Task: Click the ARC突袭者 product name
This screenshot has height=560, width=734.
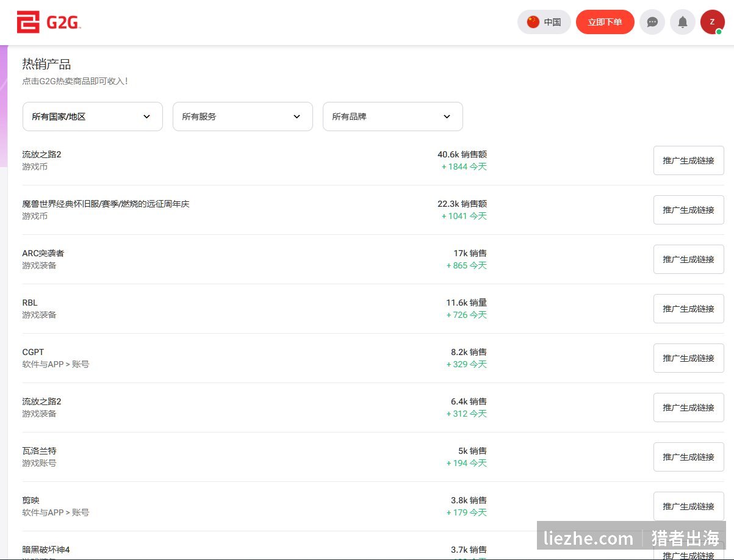Action: click(43, 253)
